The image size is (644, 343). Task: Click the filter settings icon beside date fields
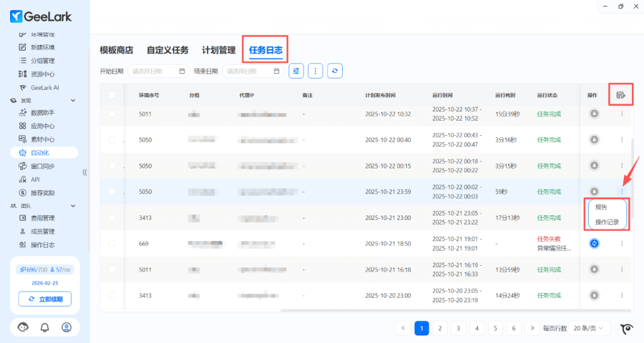[x=296, y=71]
